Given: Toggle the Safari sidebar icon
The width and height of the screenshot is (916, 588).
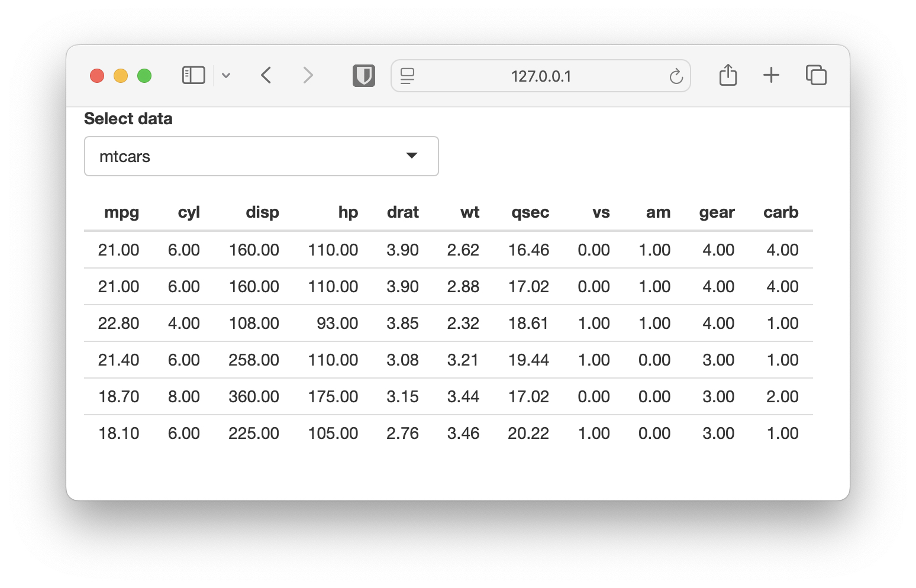Looking at the screenshot, I should [x=193, y=76].
